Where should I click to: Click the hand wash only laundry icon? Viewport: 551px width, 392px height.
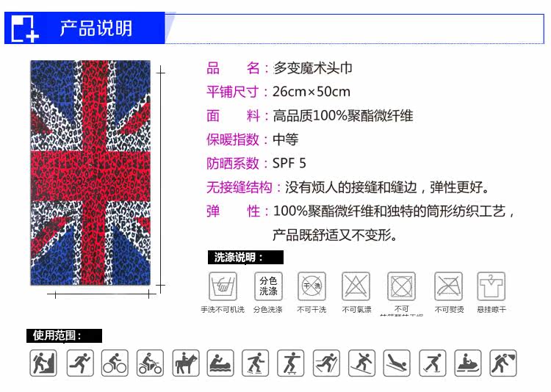(223, 286)
